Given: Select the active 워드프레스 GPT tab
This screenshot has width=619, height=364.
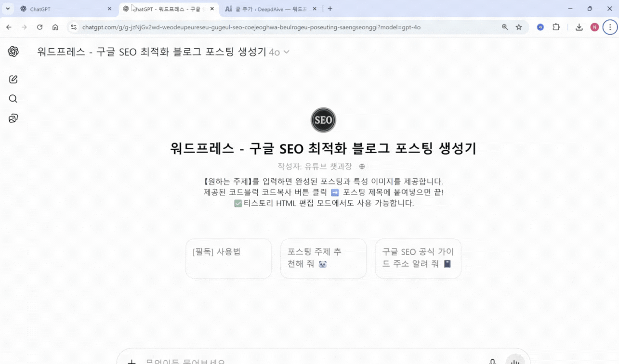Looking at the screenshot, I should click(x=169, y=9).
